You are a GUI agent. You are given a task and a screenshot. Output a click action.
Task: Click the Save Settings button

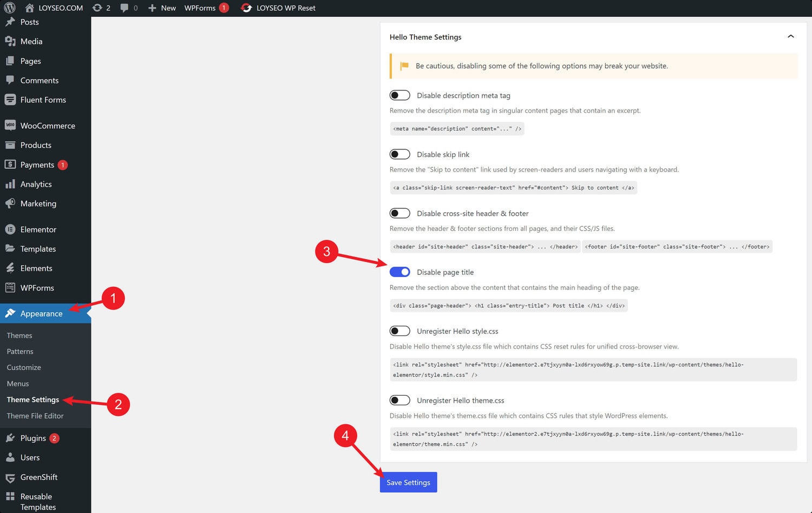pos(409,482)
